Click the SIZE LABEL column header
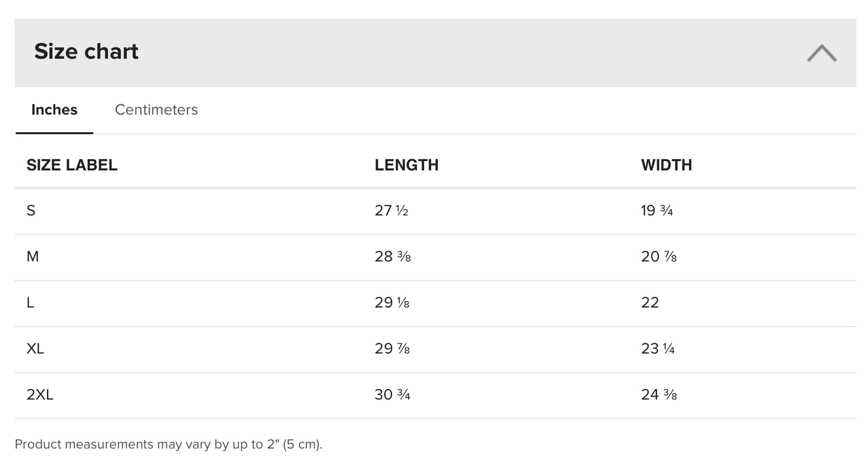Screen dimensions: 868x473 (71, 165)
